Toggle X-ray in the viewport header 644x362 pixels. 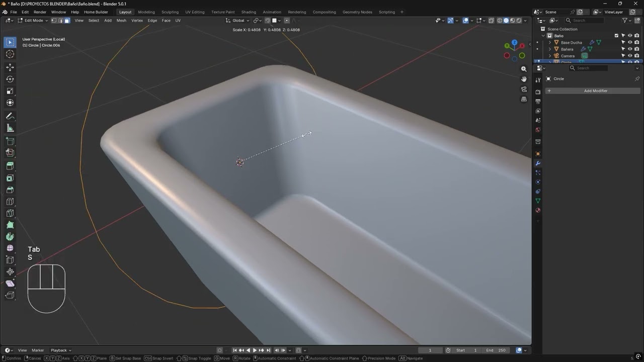(x=492, y=21)
